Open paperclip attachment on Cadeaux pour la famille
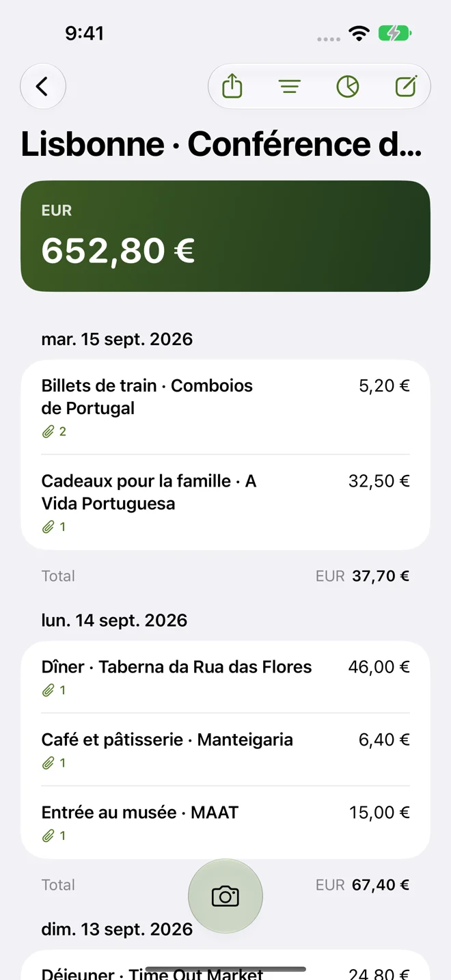Image resolution: width=451 pixels, height=980 pixels. pos(54,527)
